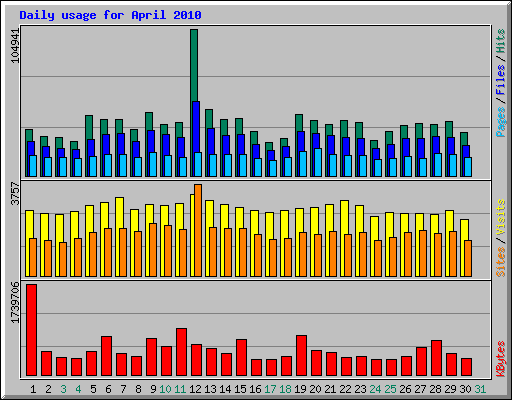Viewport: 512px width, 400px height.
Task: Select day number 21 on the x-axis
Action: tap(330, 389)
